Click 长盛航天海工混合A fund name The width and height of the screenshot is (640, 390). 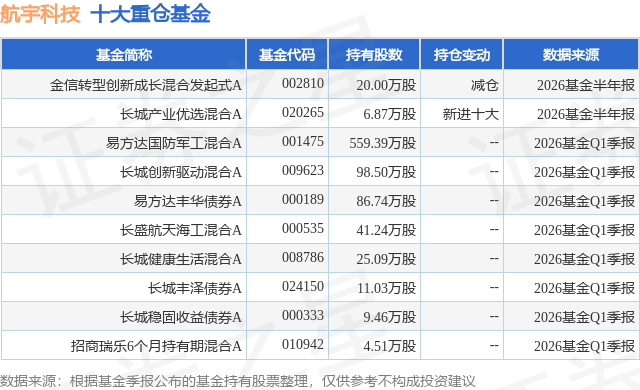[180, 230]
